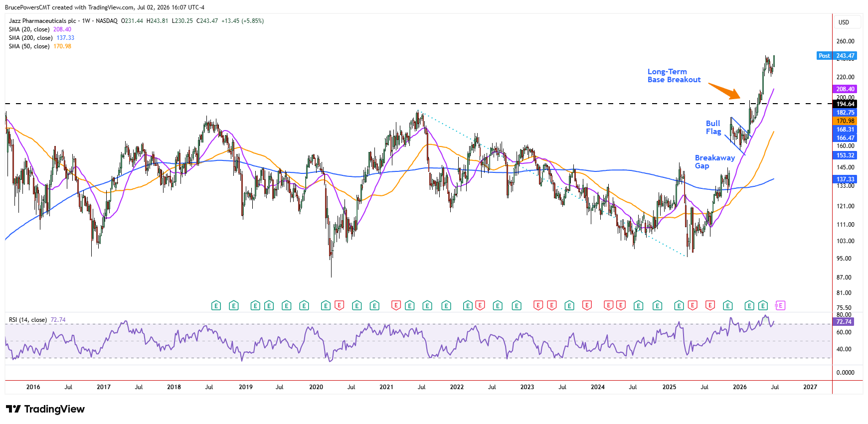Screen dimensions: 868x424
Task: Click the Post 243.47 price label
Action: click(837, 56)
